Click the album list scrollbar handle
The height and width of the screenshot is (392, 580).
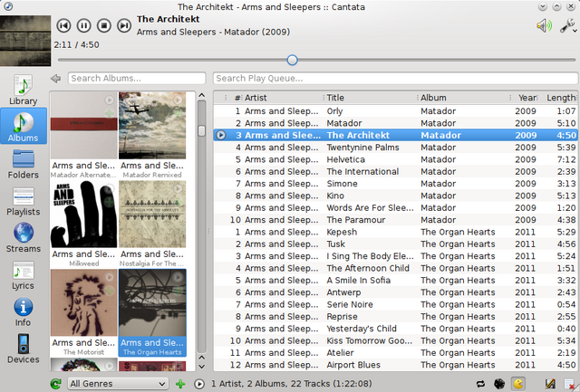tap(201, 130)
